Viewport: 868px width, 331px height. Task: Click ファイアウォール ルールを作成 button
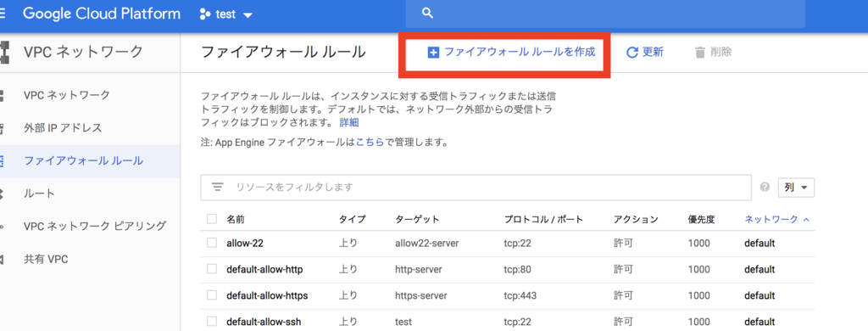click(511, 52)
